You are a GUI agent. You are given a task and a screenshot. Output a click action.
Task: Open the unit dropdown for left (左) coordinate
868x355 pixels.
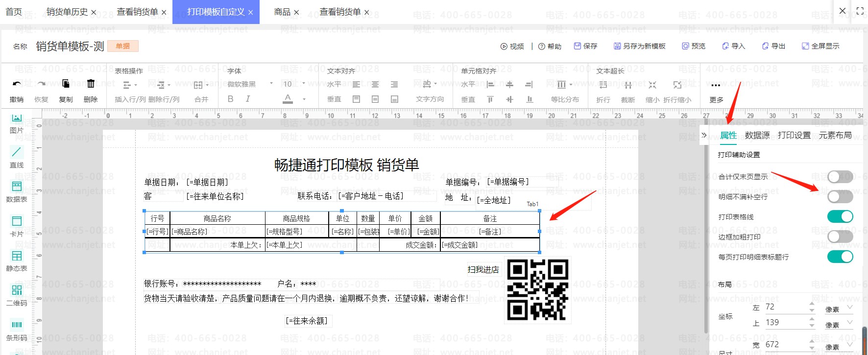click(840, 308)
